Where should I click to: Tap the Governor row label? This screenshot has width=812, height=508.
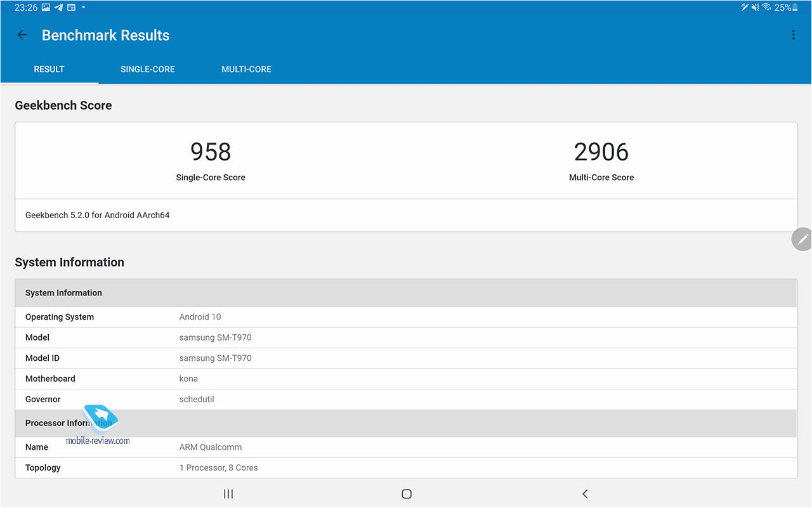[x=43, y=400]
